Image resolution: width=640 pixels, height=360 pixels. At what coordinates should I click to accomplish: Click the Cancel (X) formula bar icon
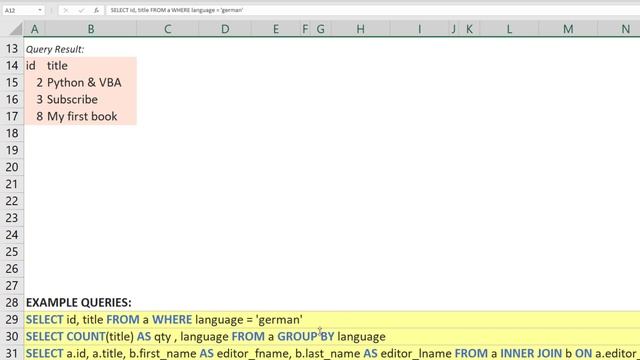(x=66, y=10)
